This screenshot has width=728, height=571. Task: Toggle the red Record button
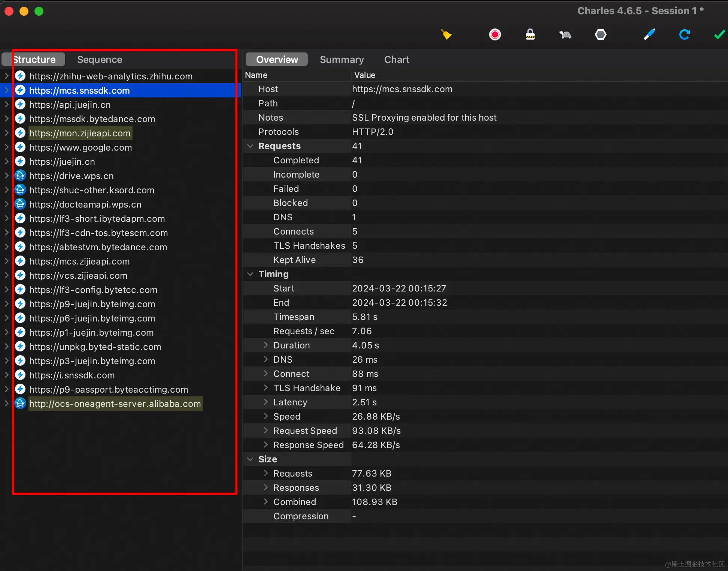pos(495,35)
